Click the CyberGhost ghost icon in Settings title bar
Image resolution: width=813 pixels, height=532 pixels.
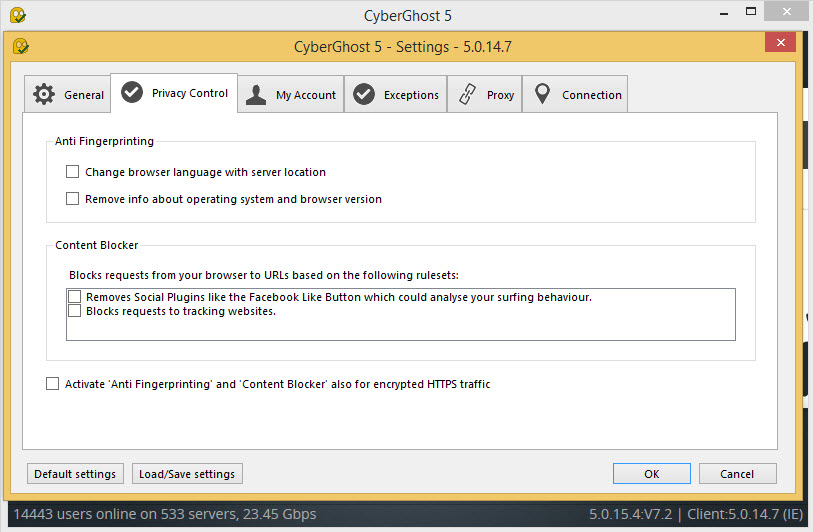click(x=20, y=46)
